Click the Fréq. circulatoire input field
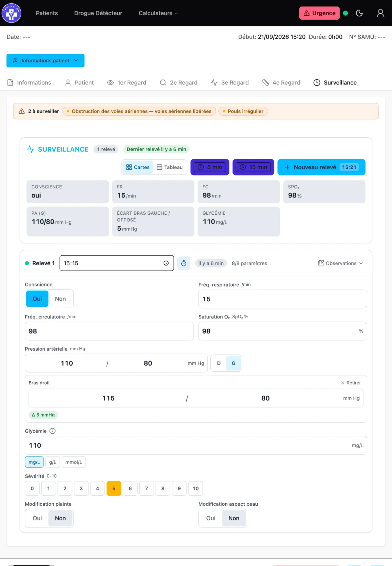 [109, 331]
